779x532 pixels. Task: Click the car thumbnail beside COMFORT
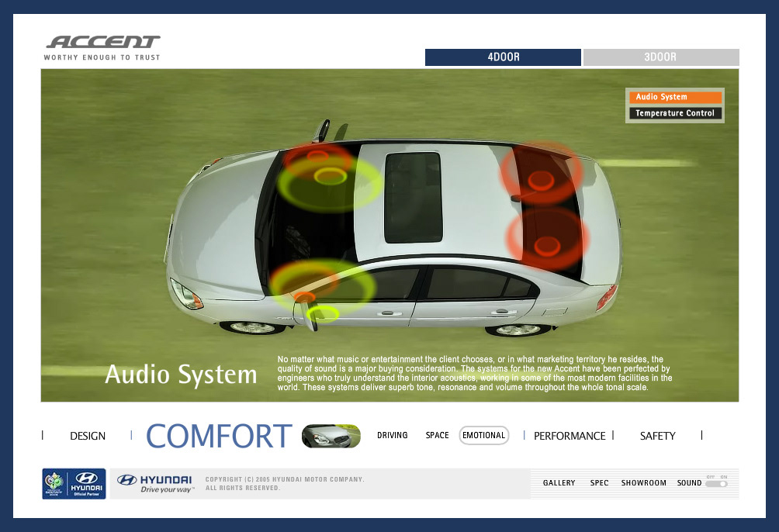coord(331,436)
